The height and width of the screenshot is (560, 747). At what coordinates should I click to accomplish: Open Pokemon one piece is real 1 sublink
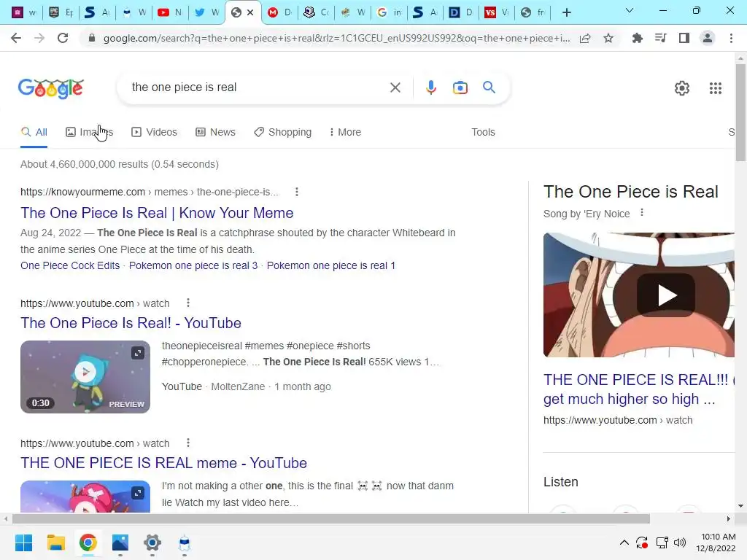(x=331, y=265)
